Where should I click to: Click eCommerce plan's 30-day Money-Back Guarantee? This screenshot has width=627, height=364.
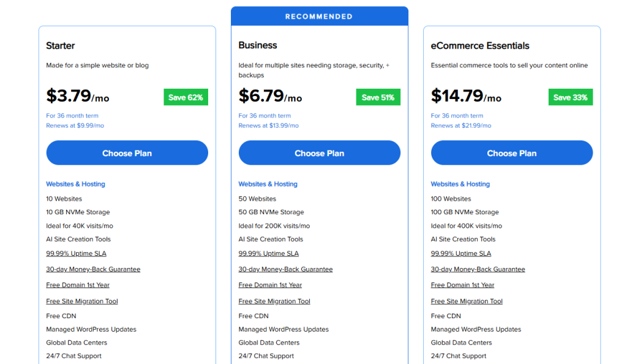(x=478, y=269)
